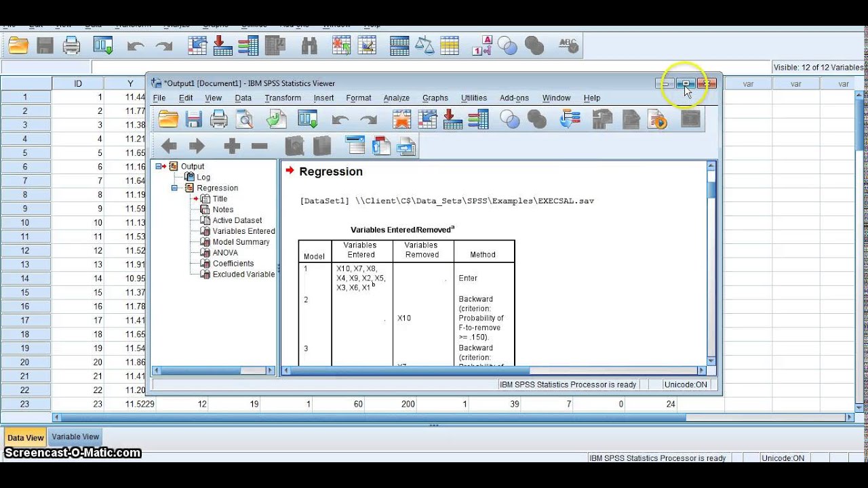
Task: Switch to Variable View tab
Action: pos(76,437)
